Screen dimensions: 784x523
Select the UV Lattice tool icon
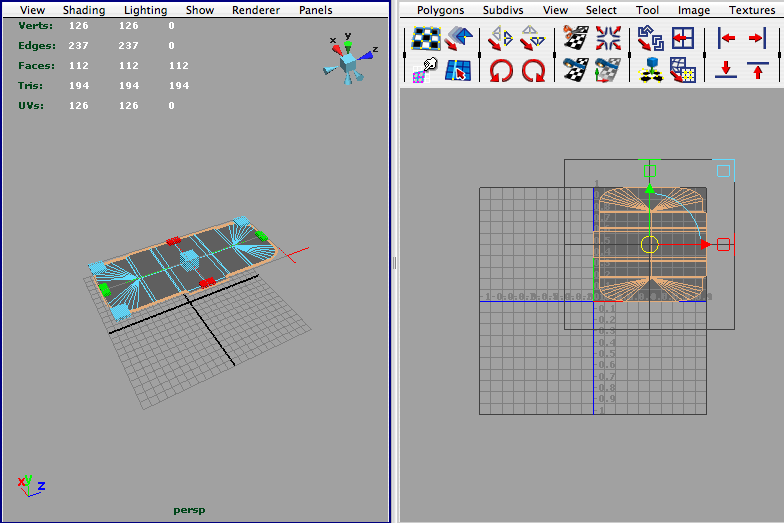click(426, 38)
